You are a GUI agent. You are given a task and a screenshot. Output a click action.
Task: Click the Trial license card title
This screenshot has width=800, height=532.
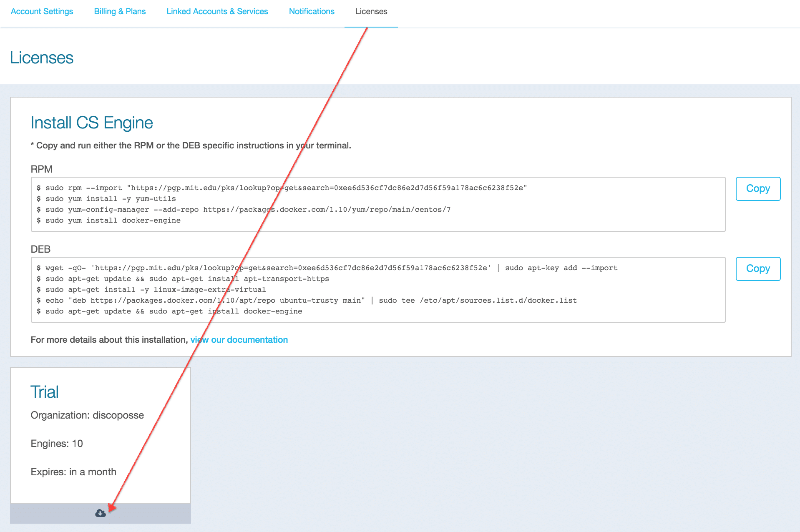click(45, 392)
